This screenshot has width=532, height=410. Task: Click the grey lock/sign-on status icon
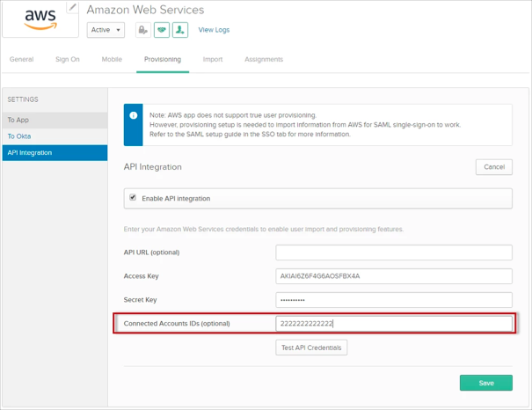coord(142,30)
